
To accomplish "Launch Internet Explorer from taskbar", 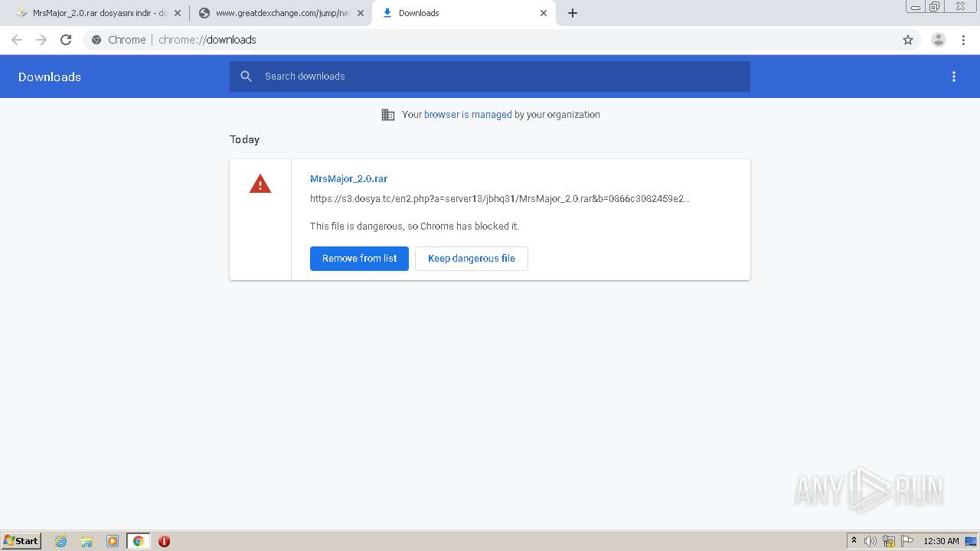I will point(61,541).
